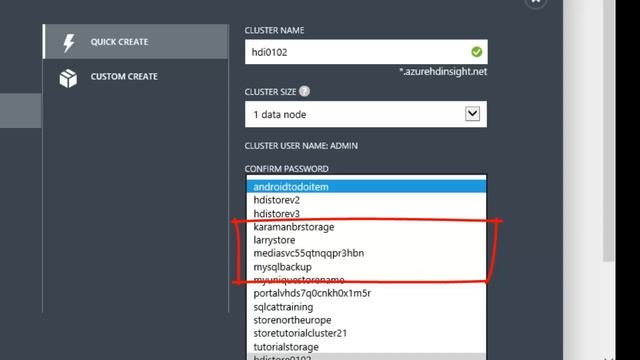Screen dimensions: 640x360
Task: Choose larrystore storage account
Action: click(x=367, y=240)
